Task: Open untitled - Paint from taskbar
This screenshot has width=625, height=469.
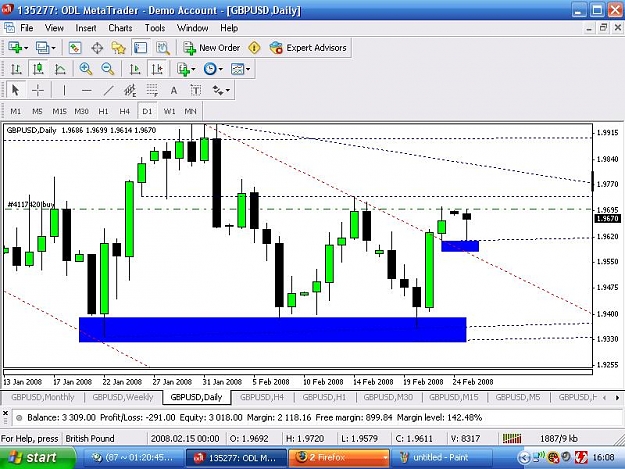Action: (x=440, y=457)
